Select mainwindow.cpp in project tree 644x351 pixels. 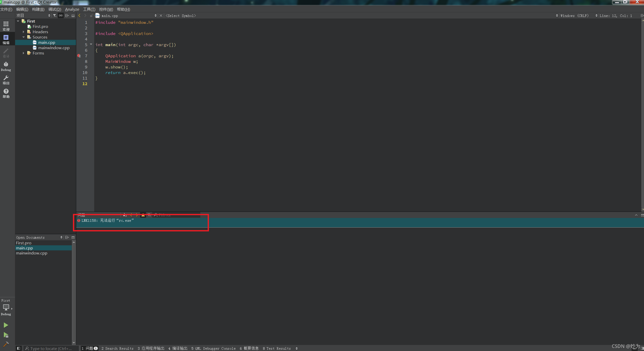54,48
